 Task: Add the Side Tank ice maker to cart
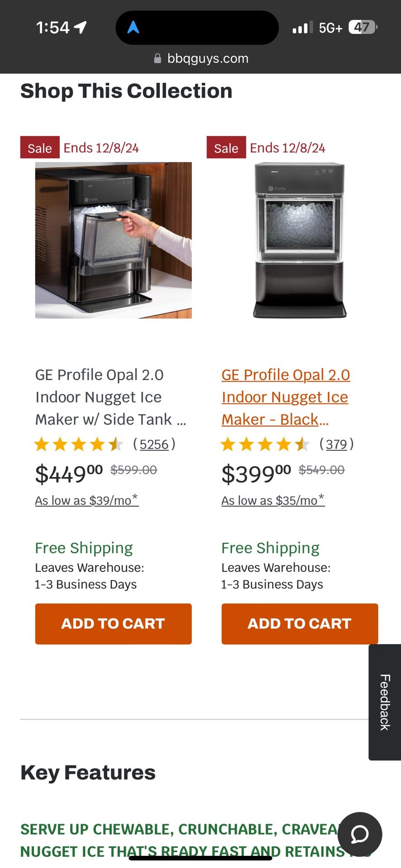tap(113, 623)
